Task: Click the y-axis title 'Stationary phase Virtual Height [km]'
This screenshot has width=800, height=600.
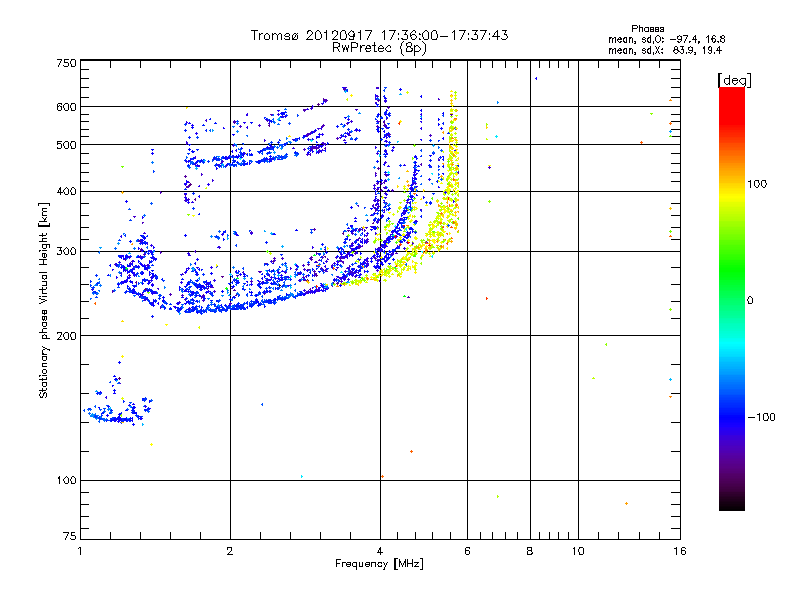Action: (43, 300)
